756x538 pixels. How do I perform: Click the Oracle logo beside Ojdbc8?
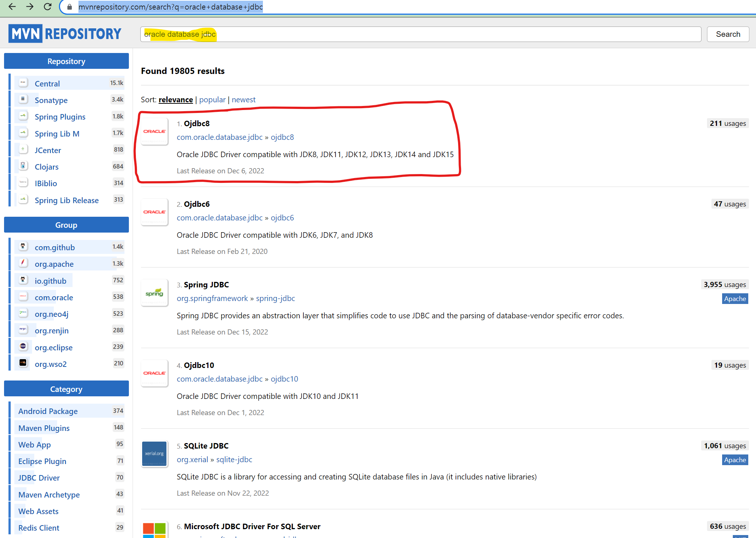click(x=155, y=131)
